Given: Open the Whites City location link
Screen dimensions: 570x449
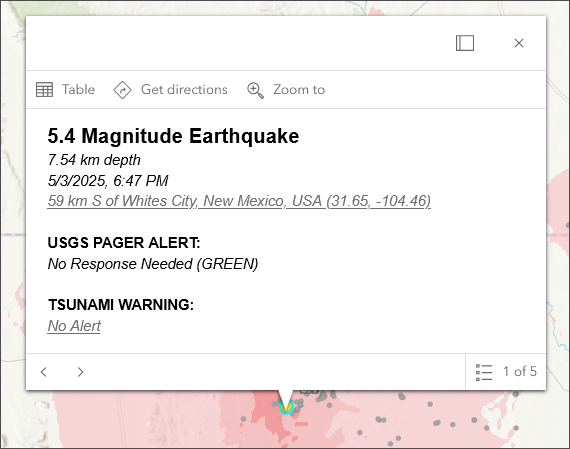Looking at the screenshot, I should [239, 201].
